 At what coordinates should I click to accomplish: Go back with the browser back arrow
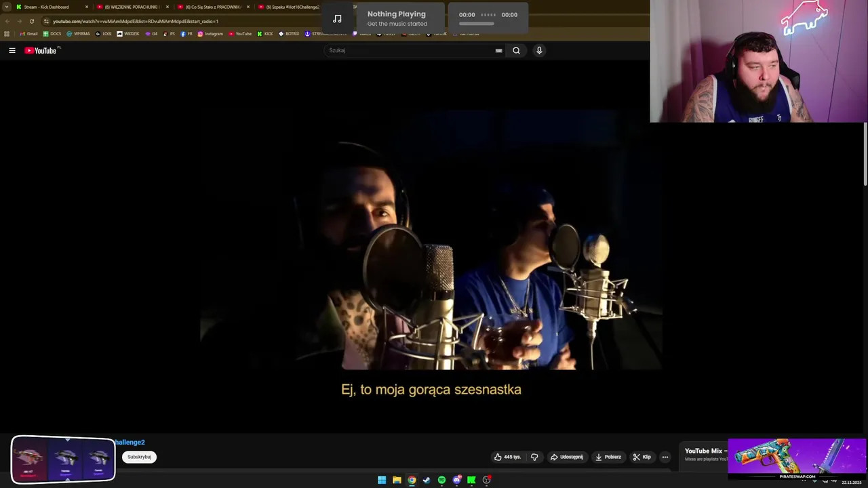tap(6, 21)
